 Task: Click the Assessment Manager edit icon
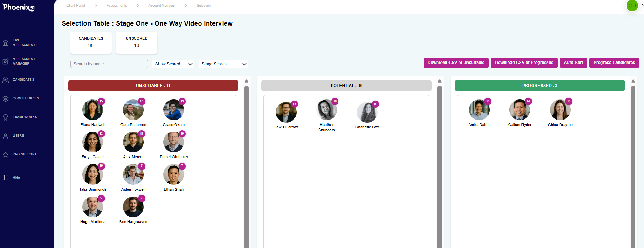tap(6, 61)
